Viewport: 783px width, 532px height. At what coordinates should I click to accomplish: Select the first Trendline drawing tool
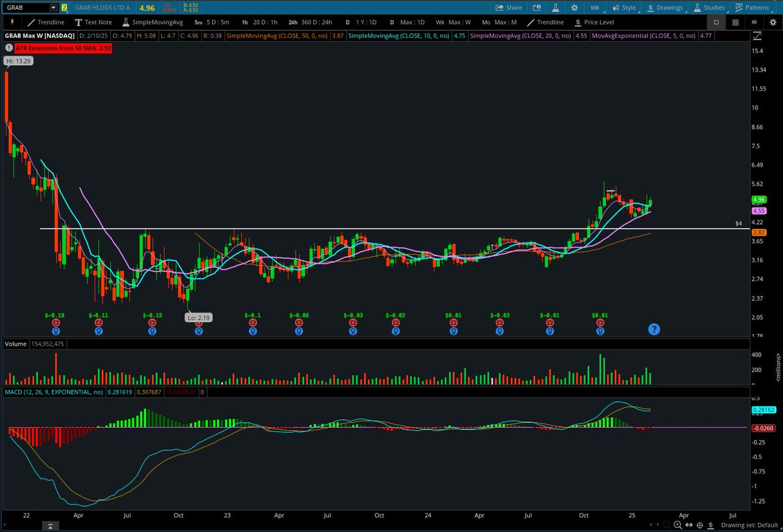click(x=46, y=22)
